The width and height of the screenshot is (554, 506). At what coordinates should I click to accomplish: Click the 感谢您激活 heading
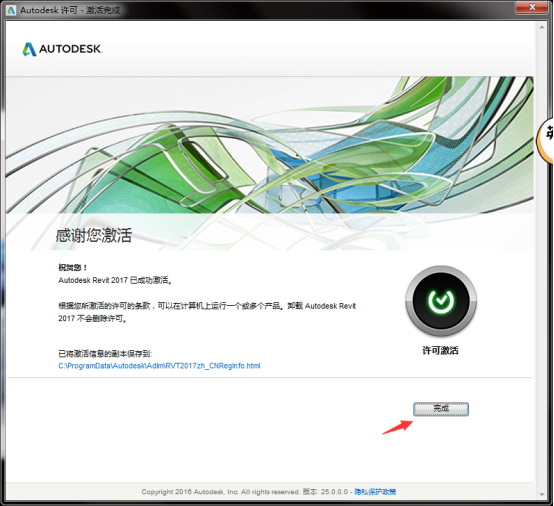(x=94, y=235)
